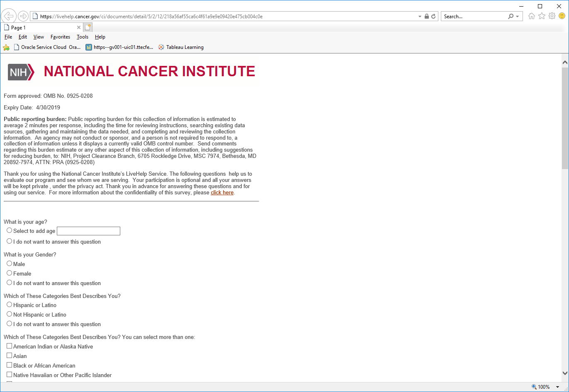Check Black or African American
This screenshot has width=569, height=392.
click(10, 365)
